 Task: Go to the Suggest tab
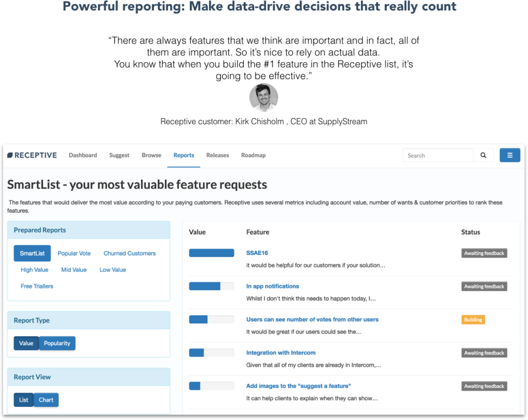119,155
